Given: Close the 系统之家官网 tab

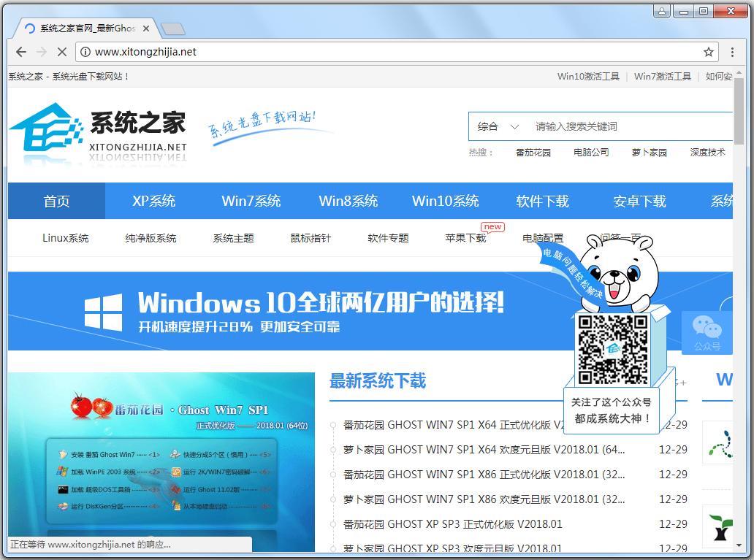Looking at the screenshot, I should pyautogui.click(x=146, y=28).
